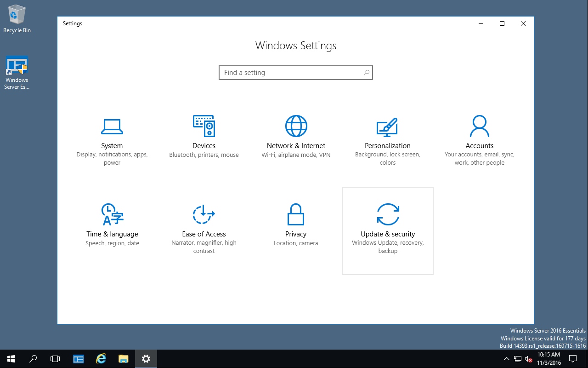This screenshot has height=368, width=588.
Task: Launch Server Manager from the taskbar
Action: (x=79, y=359)
